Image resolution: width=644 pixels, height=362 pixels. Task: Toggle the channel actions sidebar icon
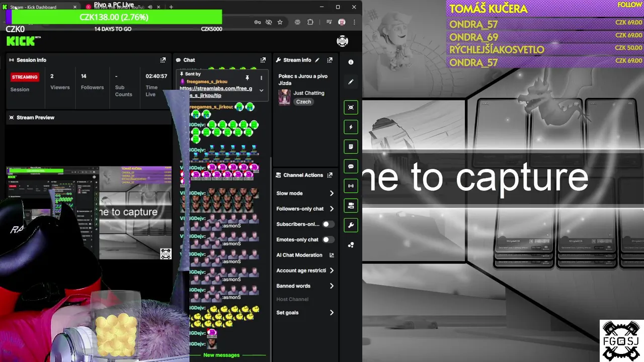[x=351, y=205]
